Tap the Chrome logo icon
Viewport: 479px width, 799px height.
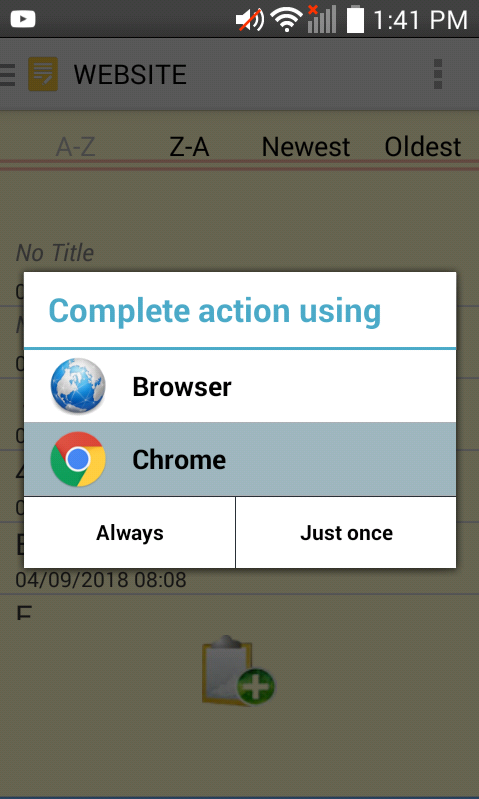pyautogui.click(x=78, y=459)
